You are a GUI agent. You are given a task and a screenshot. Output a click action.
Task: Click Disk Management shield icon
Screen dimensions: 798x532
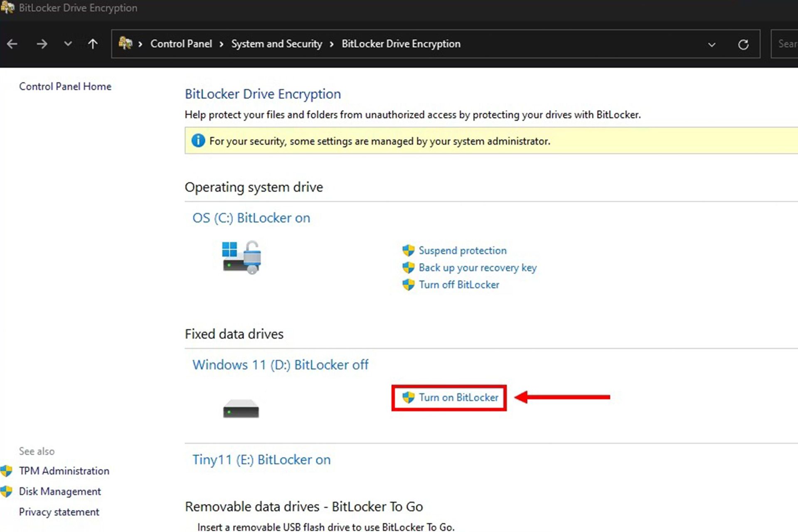[x=6, y=492]
